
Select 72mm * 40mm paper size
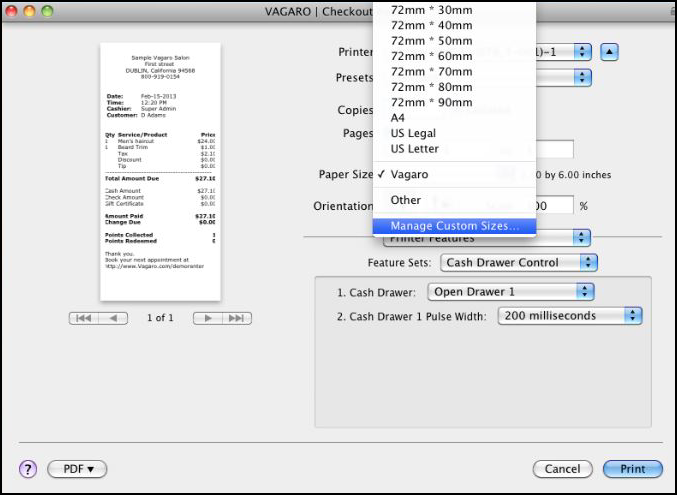click(454, 25)
